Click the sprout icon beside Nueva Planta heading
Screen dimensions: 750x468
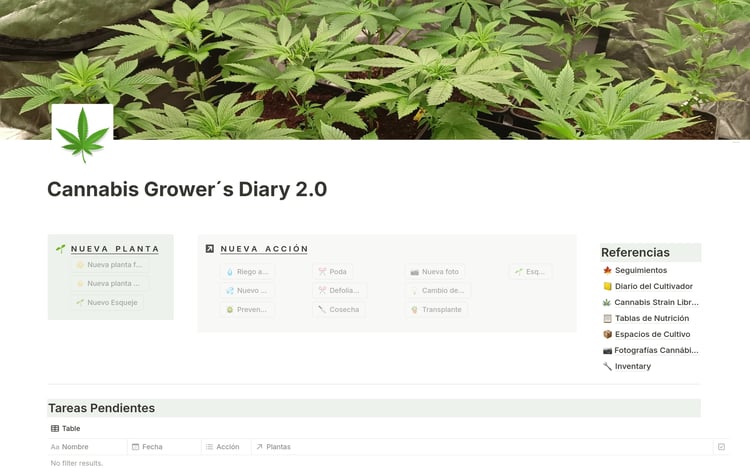point(61,248)
